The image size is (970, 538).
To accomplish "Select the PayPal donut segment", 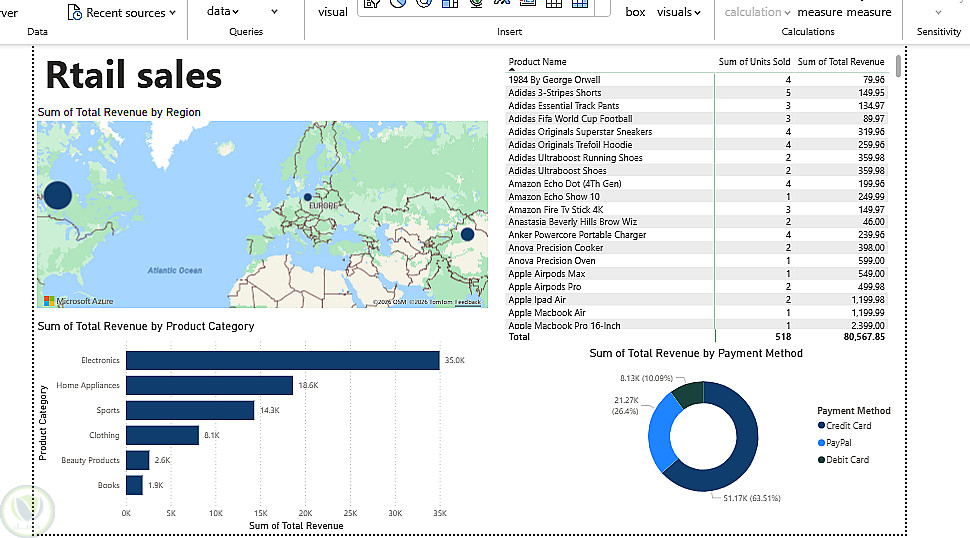I will click(660, 433).
